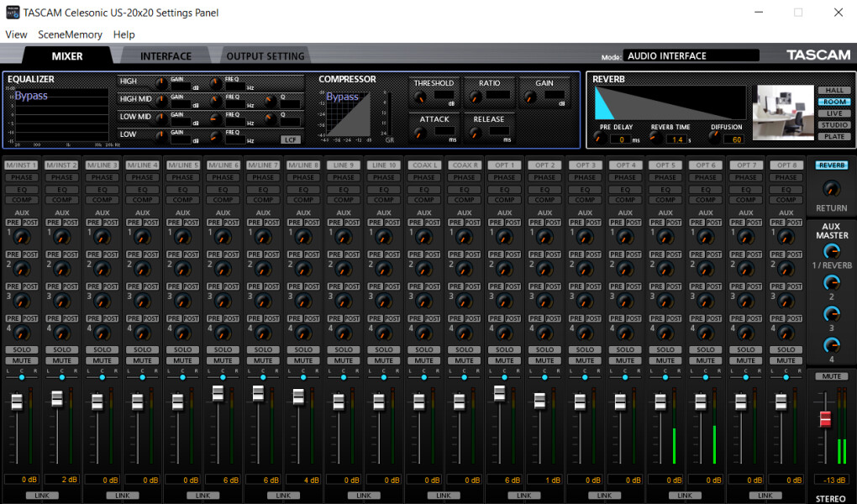Click the compressor ATTACK knob
Image resolution: width=857 pixels, height=504 pixels.
tap(419, 134)
